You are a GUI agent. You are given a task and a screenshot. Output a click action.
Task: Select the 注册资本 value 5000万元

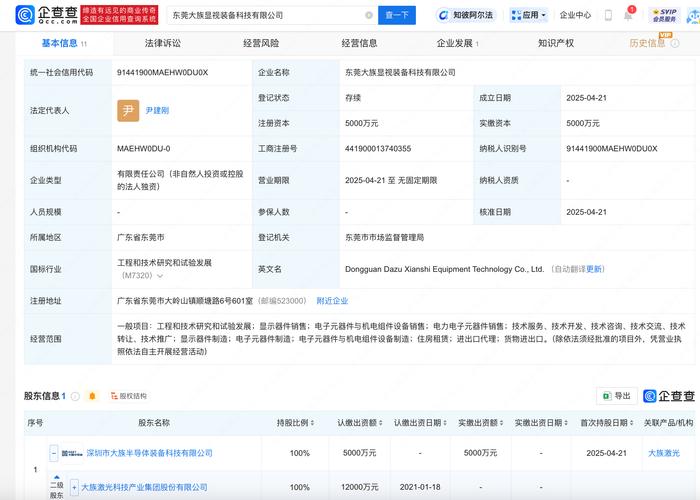tap(362, 123)
